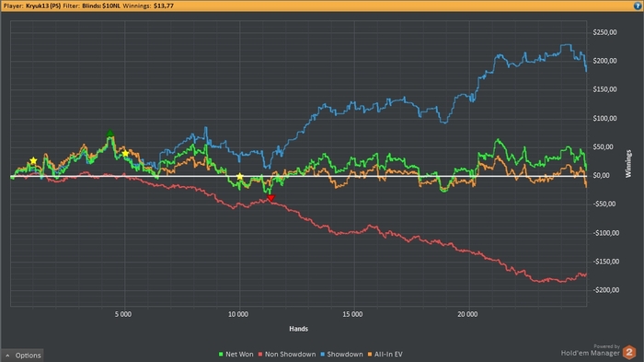Expand the Options panel
Screen dimensions: 644x362
[x=23, y=356]
